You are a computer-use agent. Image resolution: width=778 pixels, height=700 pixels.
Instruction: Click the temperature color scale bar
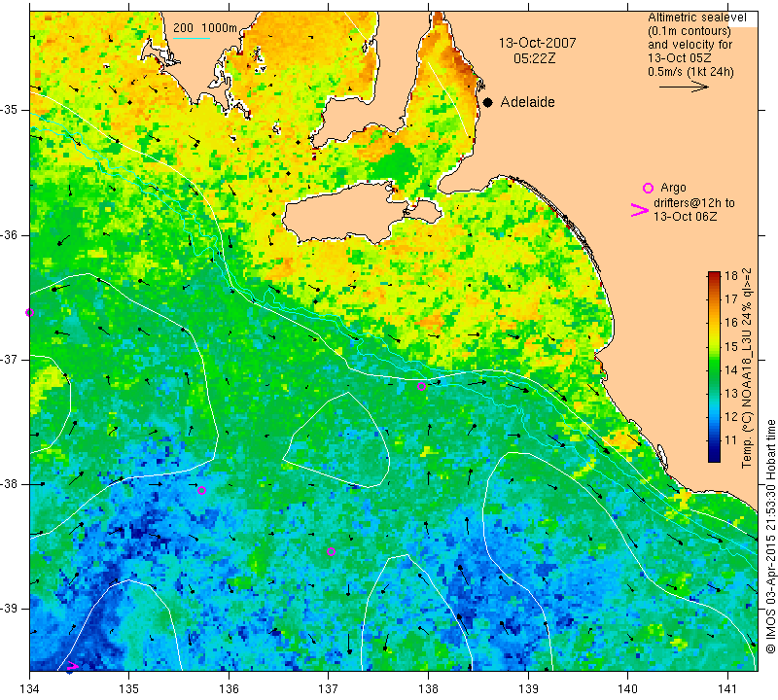(x=714, y=367)
